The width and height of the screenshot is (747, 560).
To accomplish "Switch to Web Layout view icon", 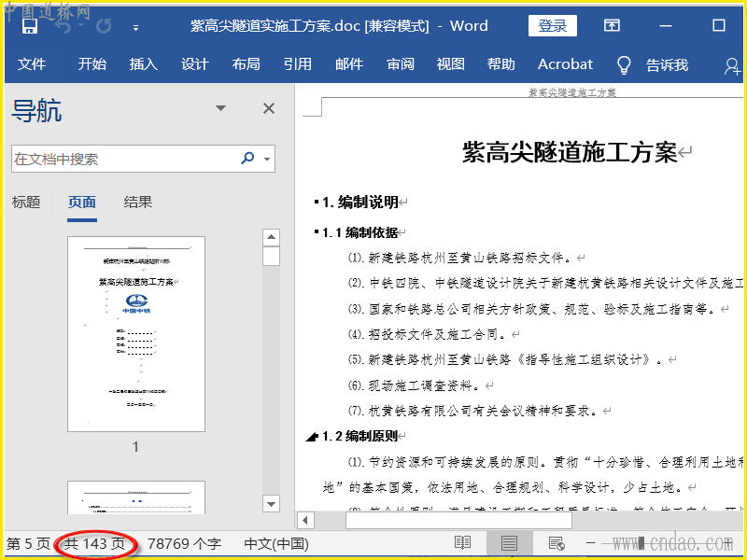I will coord(557,543).
